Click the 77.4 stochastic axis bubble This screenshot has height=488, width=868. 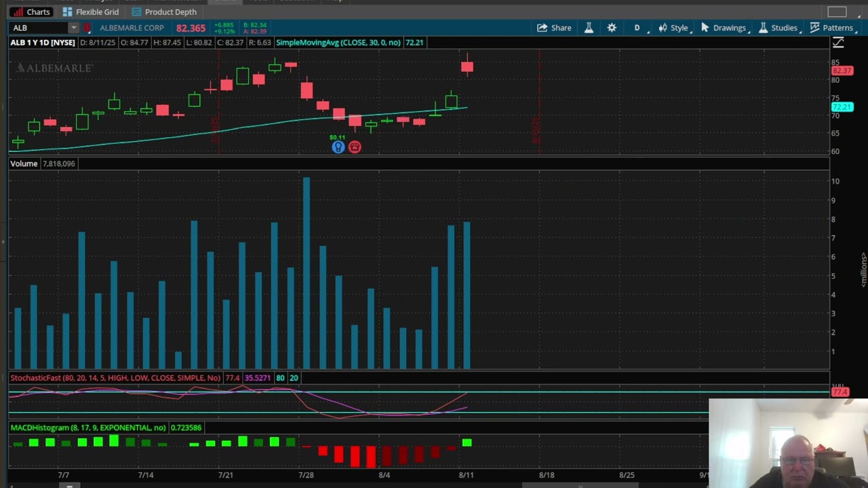tap(840, 392)
